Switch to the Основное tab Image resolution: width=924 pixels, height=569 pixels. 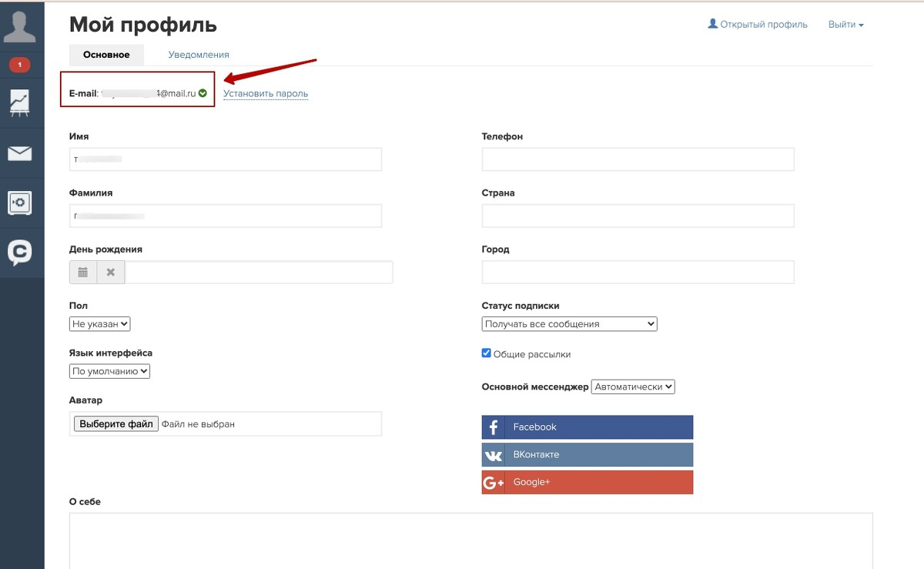tap(107, 55)
